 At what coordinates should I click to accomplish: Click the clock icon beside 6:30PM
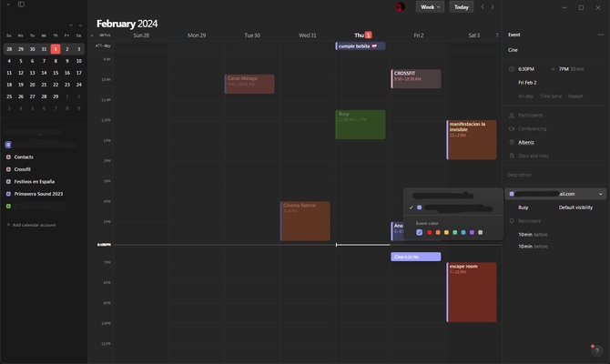coord(512,69)
